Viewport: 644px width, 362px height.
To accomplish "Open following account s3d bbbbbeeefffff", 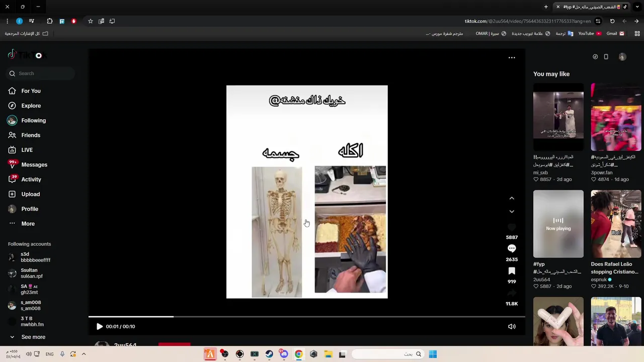I will point(29,257).
